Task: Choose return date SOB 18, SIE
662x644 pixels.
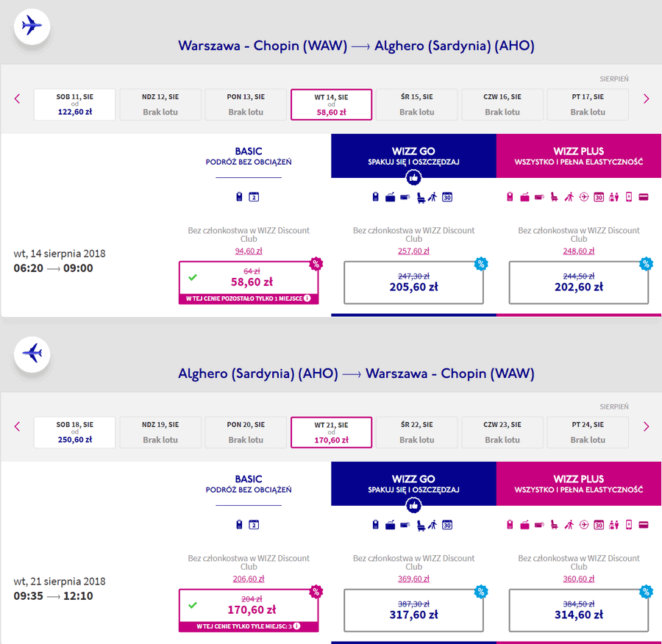Action: pos(75,432)
